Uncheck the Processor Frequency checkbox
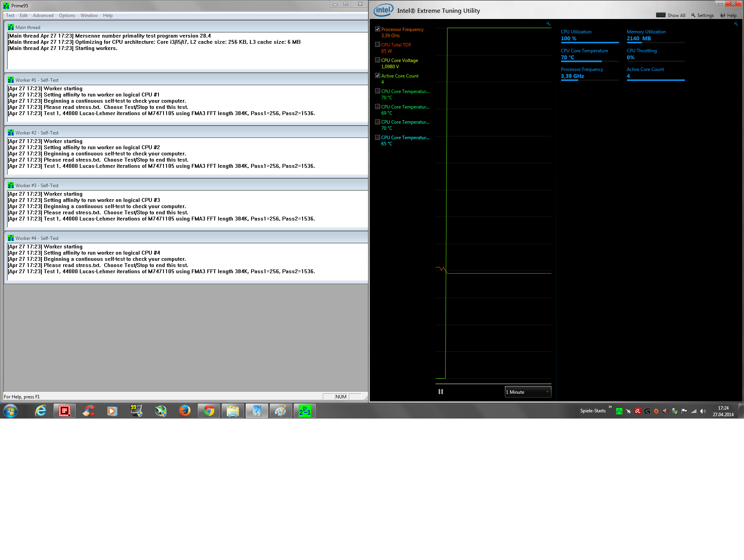Screen dimensions: 744x560 (377, 29)
